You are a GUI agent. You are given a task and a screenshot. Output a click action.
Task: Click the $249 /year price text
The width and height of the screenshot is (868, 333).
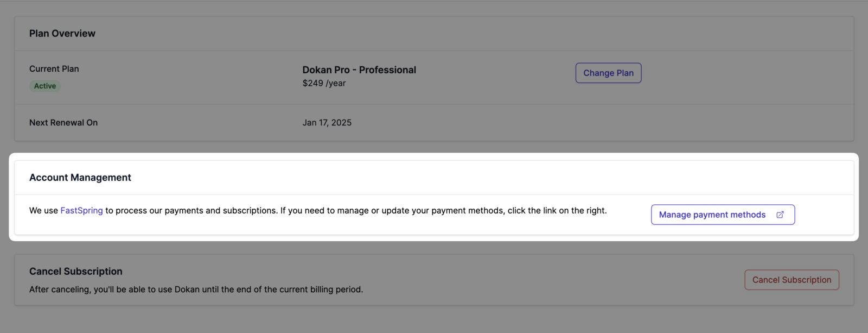(x=324, y=83)
